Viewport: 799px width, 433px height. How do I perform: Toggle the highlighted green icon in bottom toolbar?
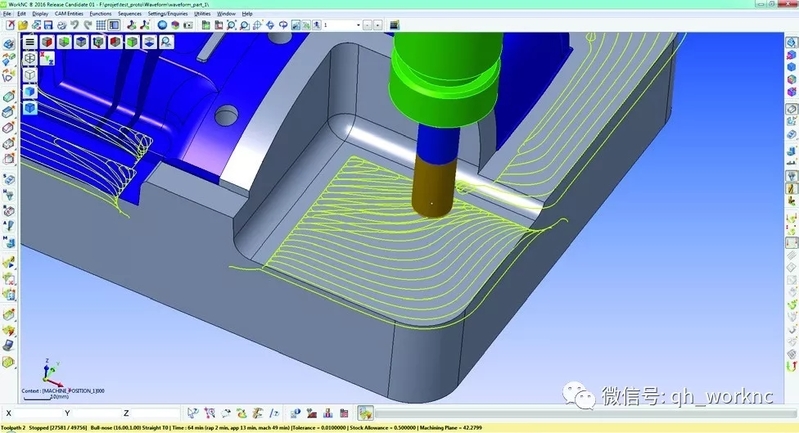pyautogui.click(x=366, y=412)
